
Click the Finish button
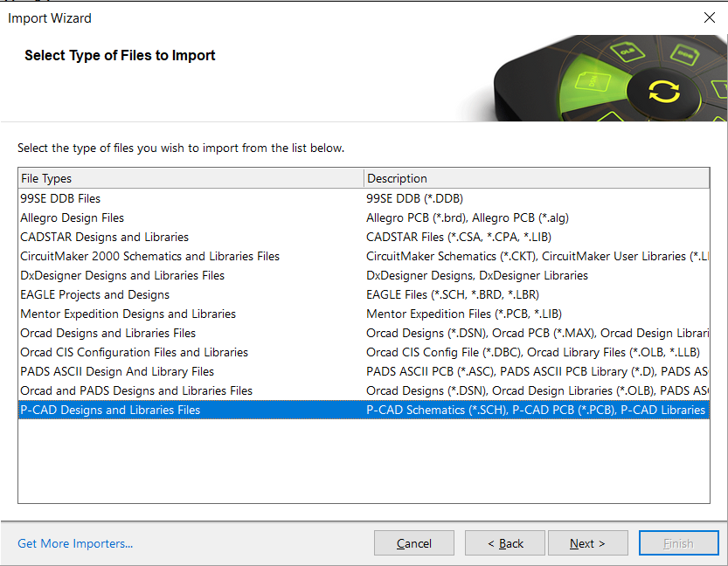(679, 543)
